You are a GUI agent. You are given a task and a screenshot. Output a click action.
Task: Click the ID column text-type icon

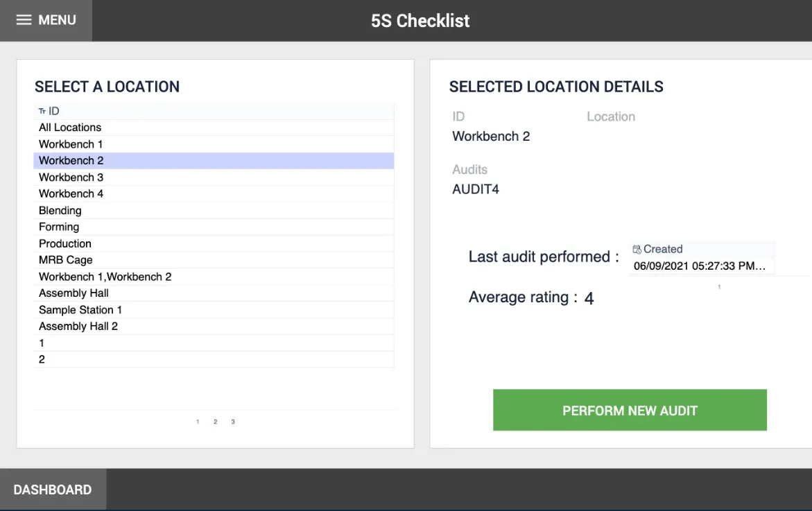[x=42, y=112]
